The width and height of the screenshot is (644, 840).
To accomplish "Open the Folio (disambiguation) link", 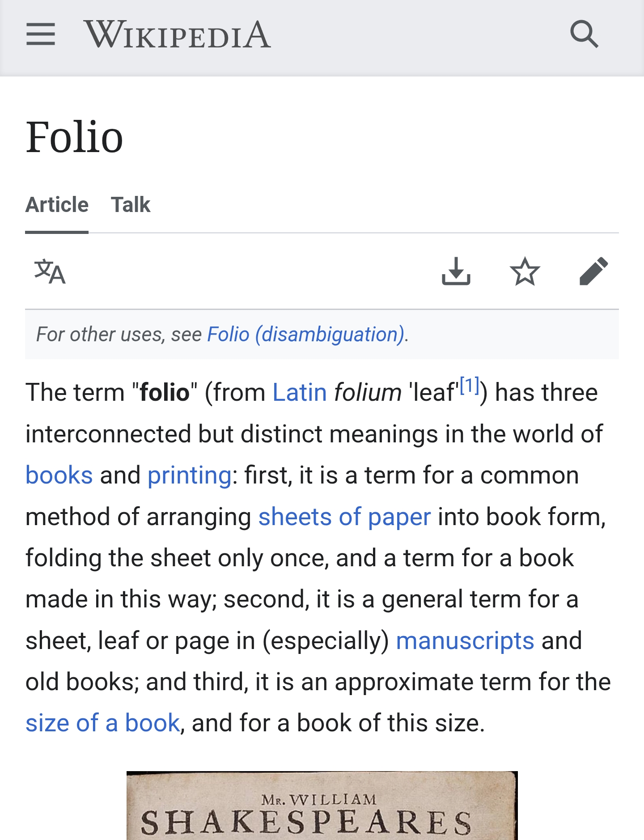I will [306, 335].
